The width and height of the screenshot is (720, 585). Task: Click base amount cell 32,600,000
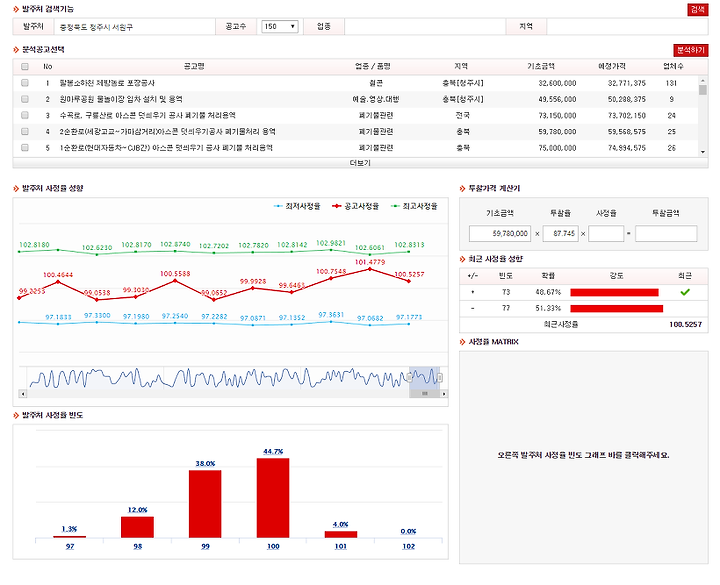click(557, 83)
